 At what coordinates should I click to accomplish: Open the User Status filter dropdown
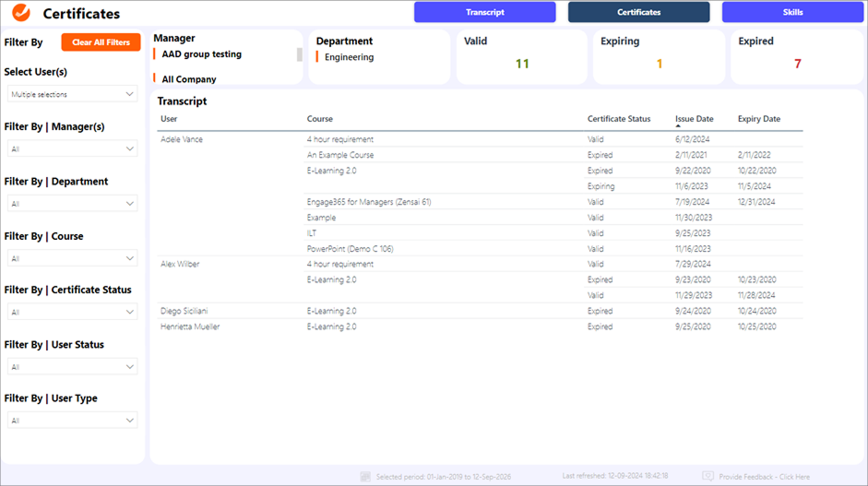coord(72,367)
